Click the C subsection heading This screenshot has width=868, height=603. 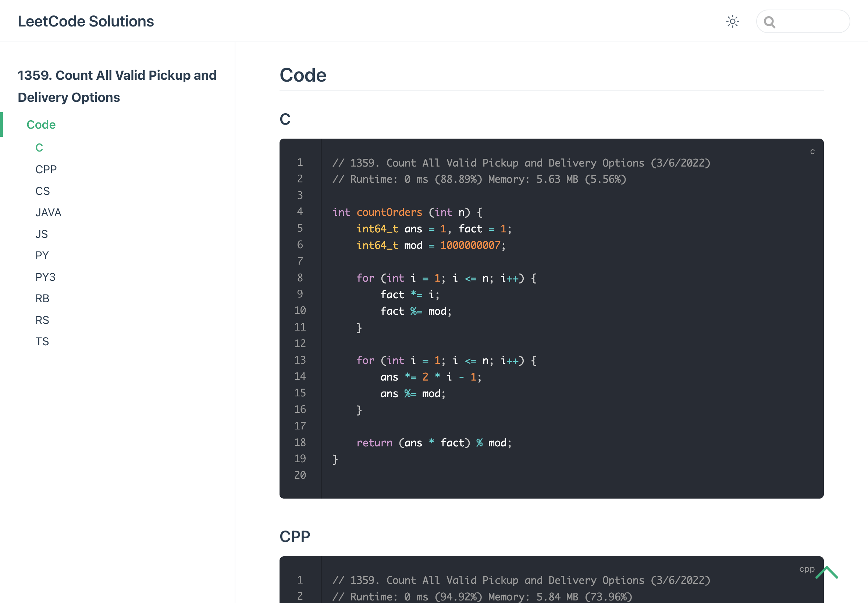(285, 119)
